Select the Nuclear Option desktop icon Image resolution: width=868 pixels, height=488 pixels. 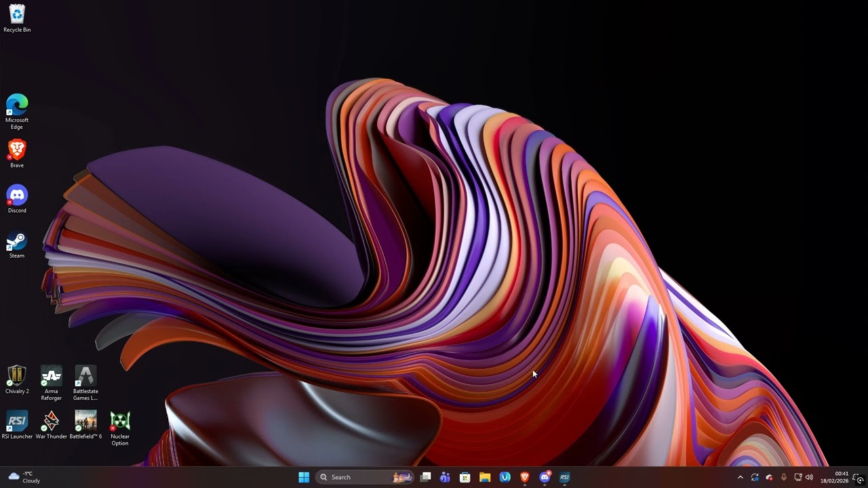[x=120, y=428]
